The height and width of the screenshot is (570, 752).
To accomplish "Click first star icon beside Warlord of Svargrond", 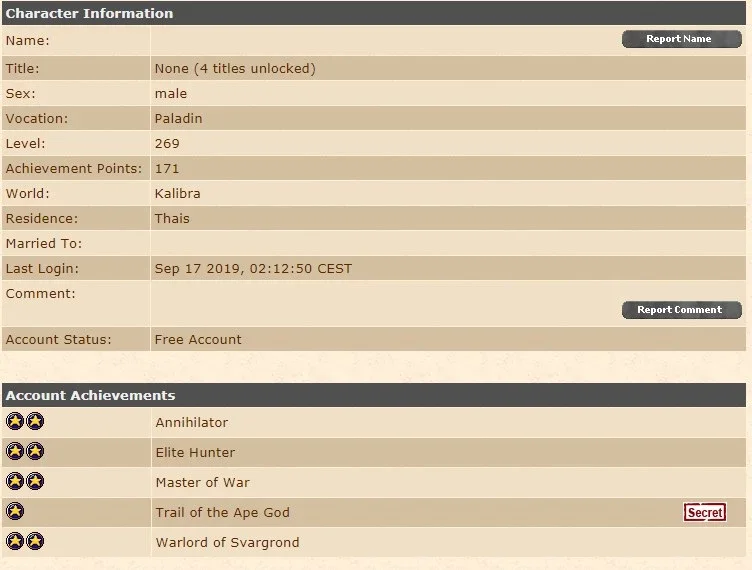I will click(x=15, y=541).
